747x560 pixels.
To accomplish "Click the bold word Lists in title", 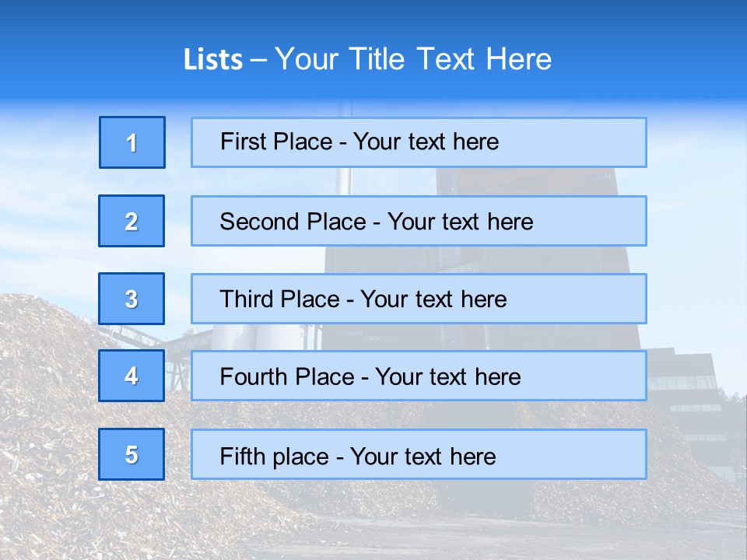I will coord(213,59).
